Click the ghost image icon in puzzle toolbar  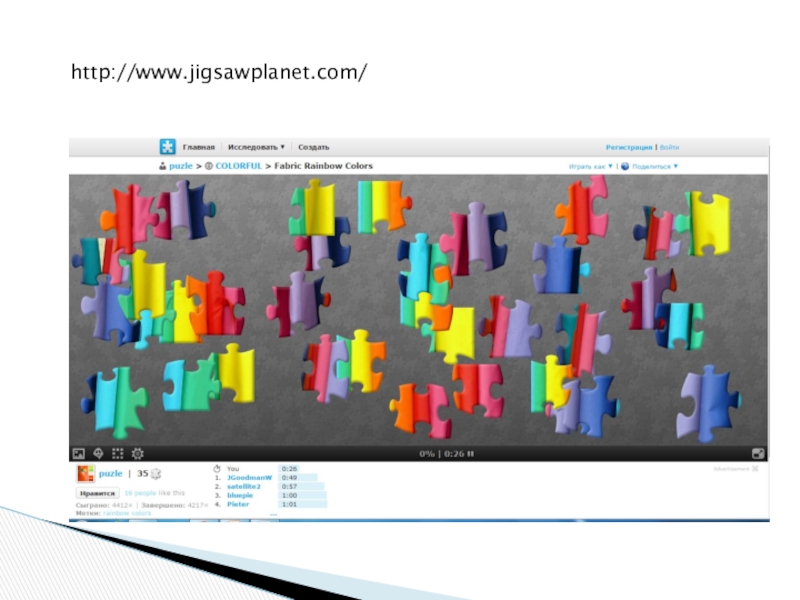pos(98,453)
